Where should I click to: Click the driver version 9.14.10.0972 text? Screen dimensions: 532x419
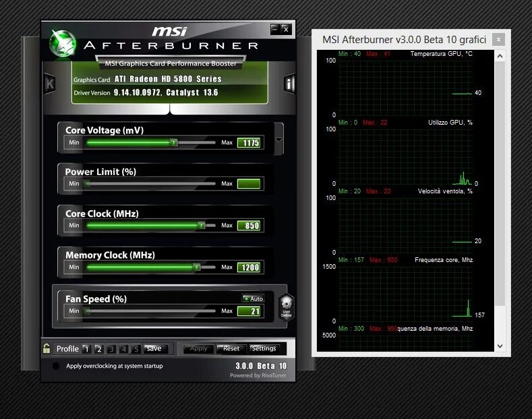(x=137, y=92)
